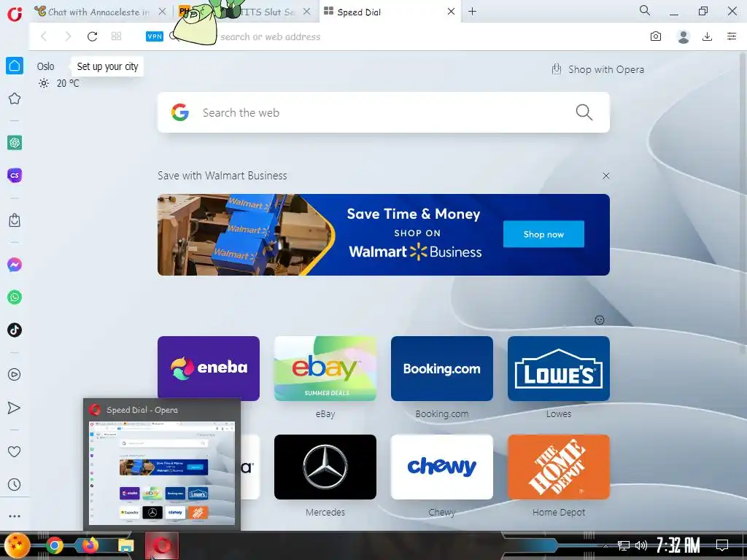Open the Chewy speed dial tile
747x560 pixels.
[x=442, y=467]
